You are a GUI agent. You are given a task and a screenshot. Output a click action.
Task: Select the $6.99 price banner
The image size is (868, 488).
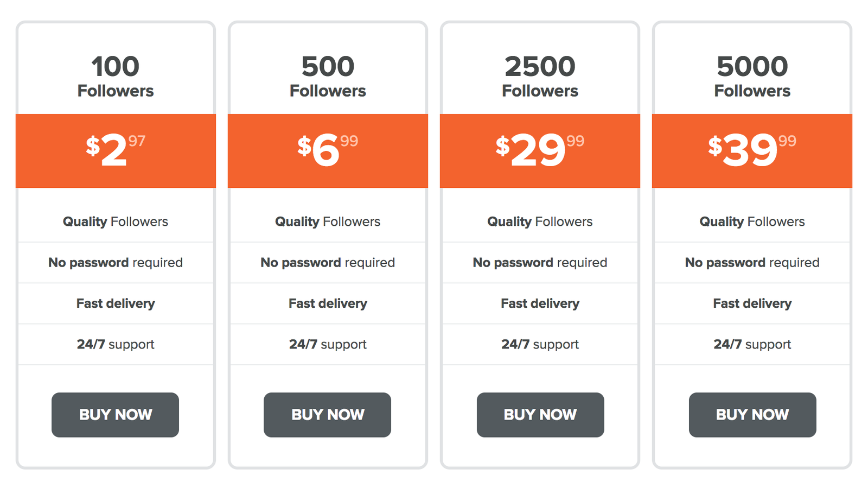point(328,150)
